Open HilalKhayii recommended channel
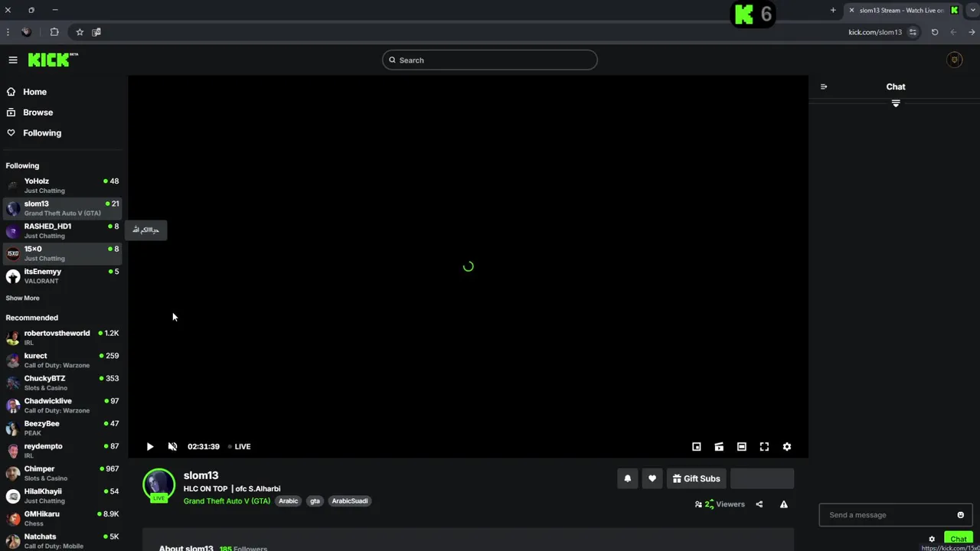The image size is (980, 551). [63, 495]
